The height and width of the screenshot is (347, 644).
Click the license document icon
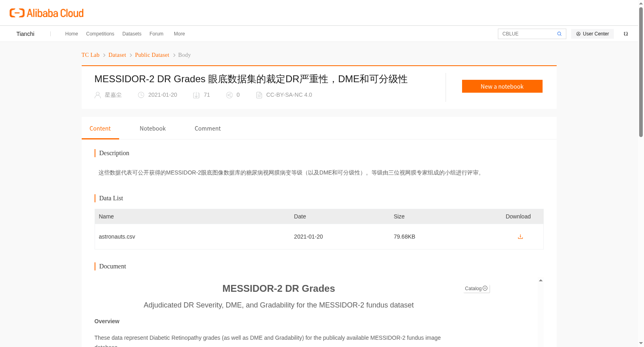(259, 95)
